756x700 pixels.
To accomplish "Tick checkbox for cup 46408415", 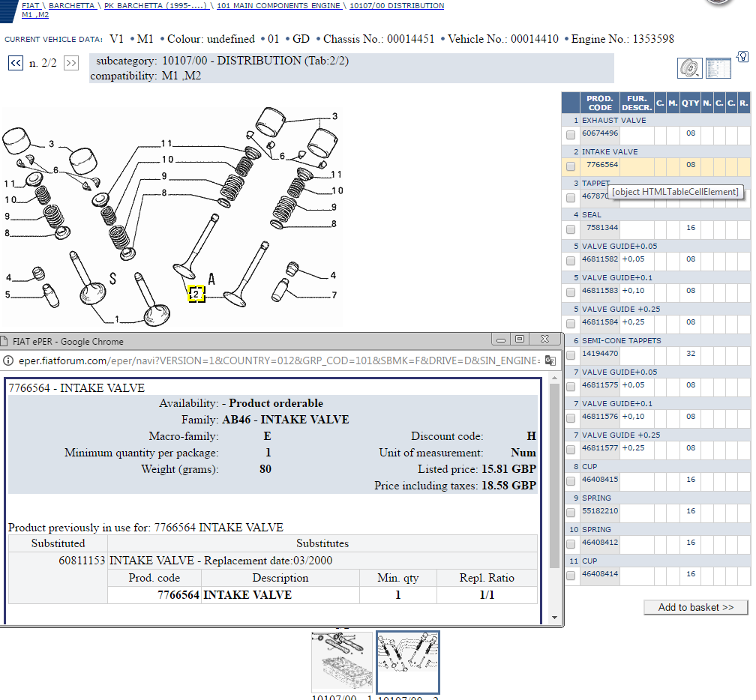I will tap(571, 481).
